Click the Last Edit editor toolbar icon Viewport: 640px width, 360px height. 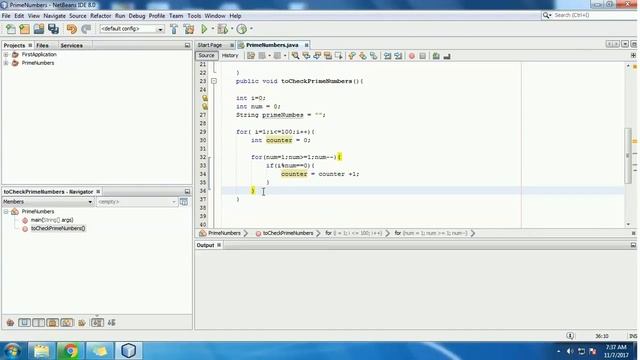click(x=251, y=56)
